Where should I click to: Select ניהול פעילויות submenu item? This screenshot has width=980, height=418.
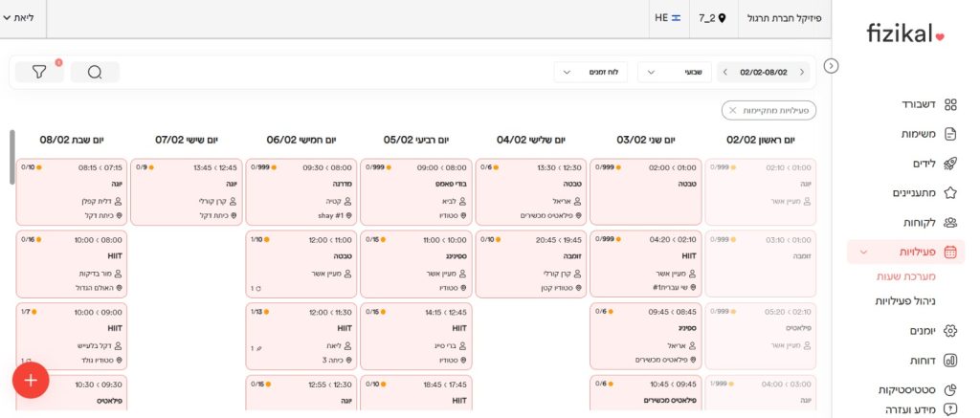904,301
